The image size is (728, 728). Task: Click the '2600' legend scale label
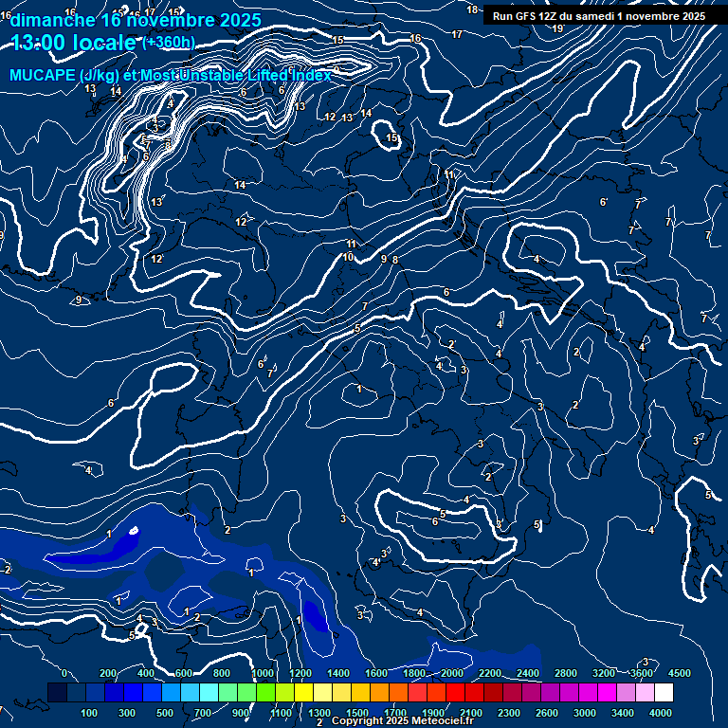(x=546, y=713)
